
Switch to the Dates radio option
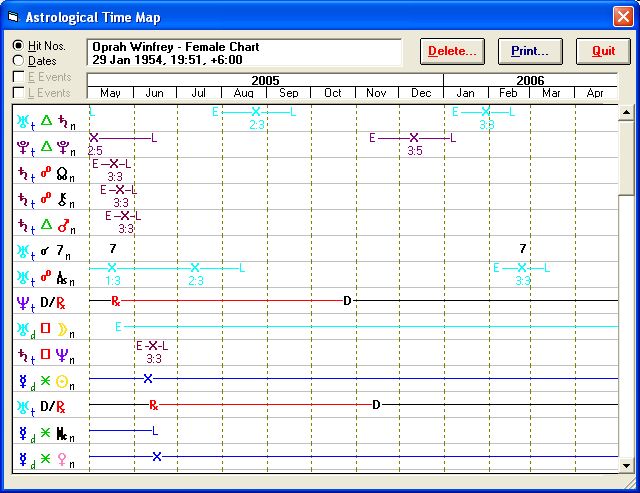click(x=19, y=61)
